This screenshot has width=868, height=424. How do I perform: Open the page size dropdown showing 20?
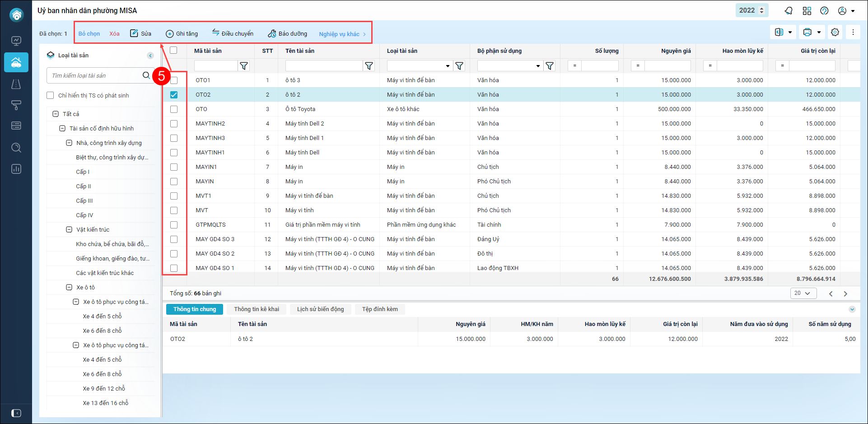(803, 294)
